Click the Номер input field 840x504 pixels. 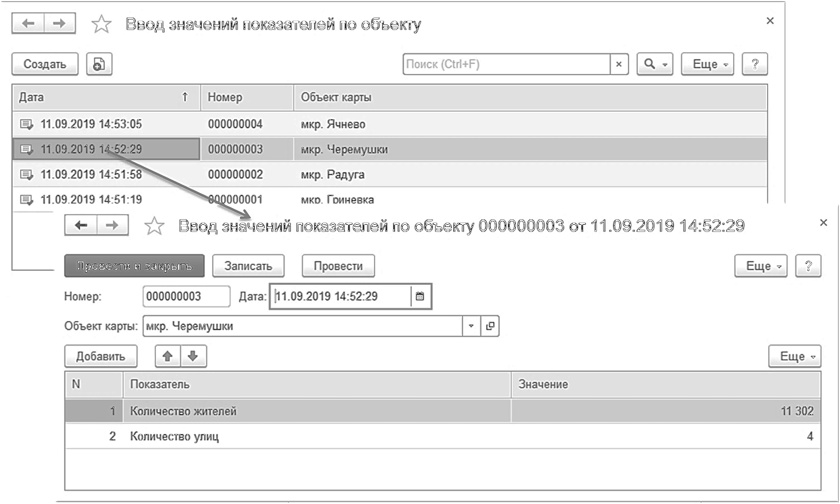186,297
